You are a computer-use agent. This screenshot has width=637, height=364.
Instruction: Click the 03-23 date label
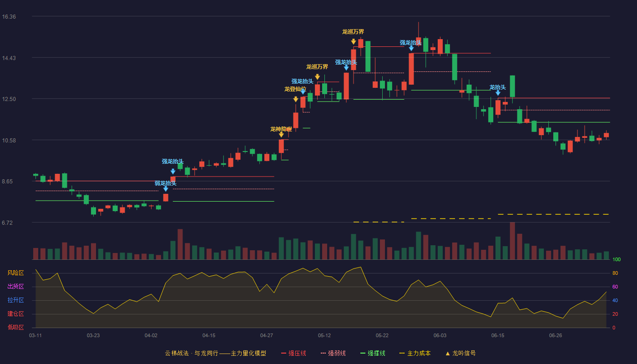pos(93,335)
